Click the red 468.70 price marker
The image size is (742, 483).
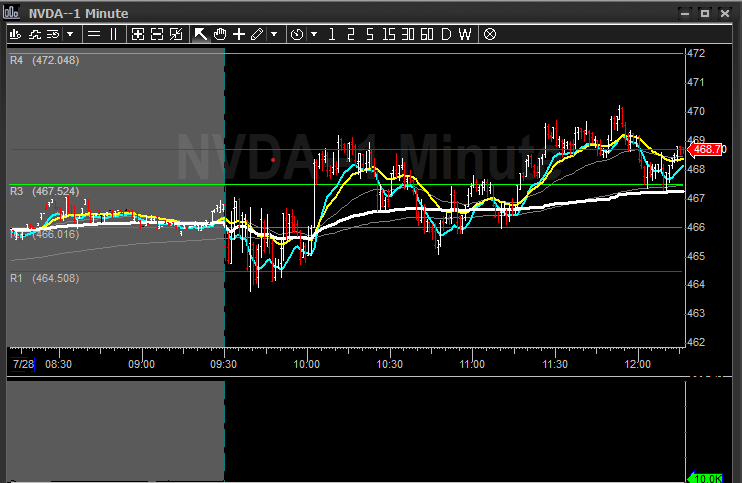click(706, 149)
